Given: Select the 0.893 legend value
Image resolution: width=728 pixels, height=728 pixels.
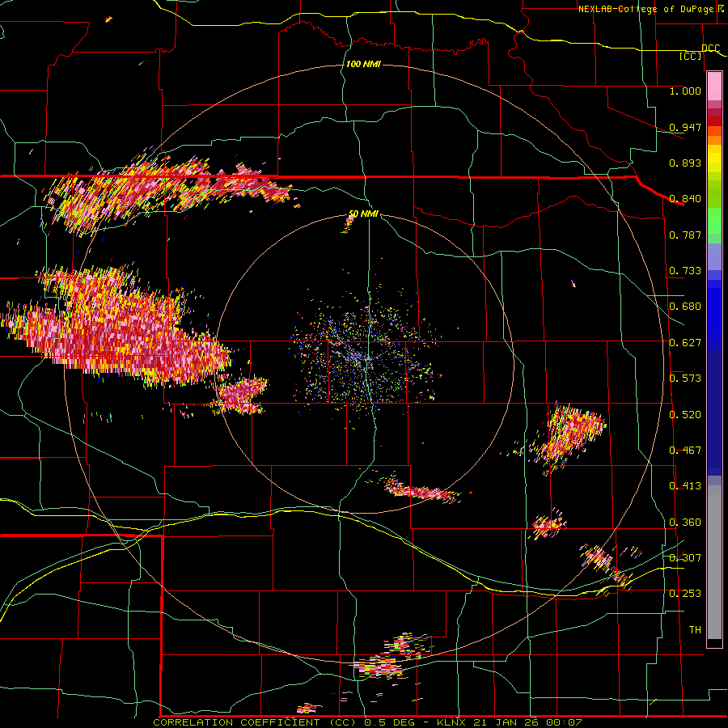Looking at the screenshot, I should pos(685,163).
